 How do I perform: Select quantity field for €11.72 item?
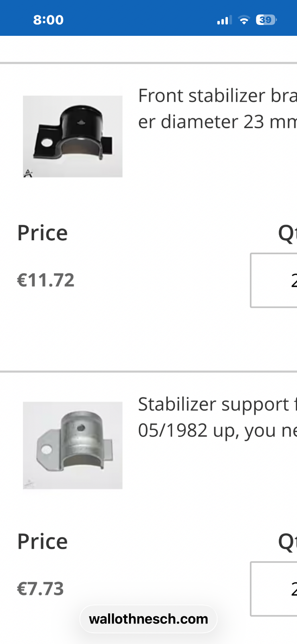coord(274,280)
